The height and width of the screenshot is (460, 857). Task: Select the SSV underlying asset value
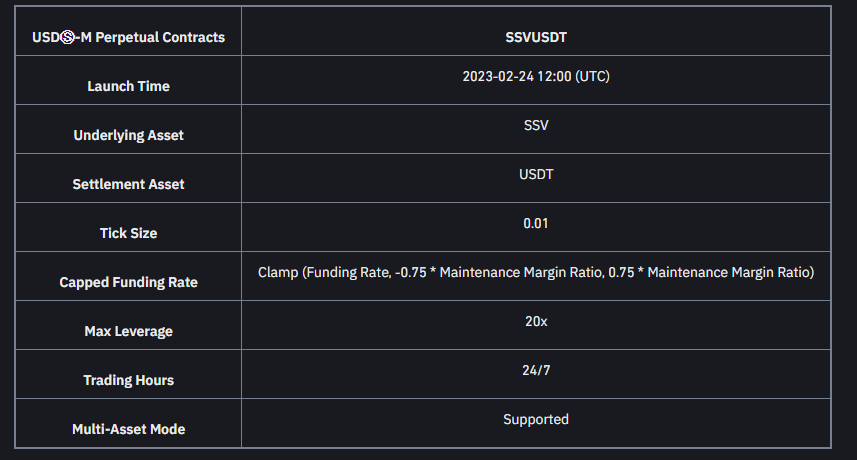coord(536,125)
